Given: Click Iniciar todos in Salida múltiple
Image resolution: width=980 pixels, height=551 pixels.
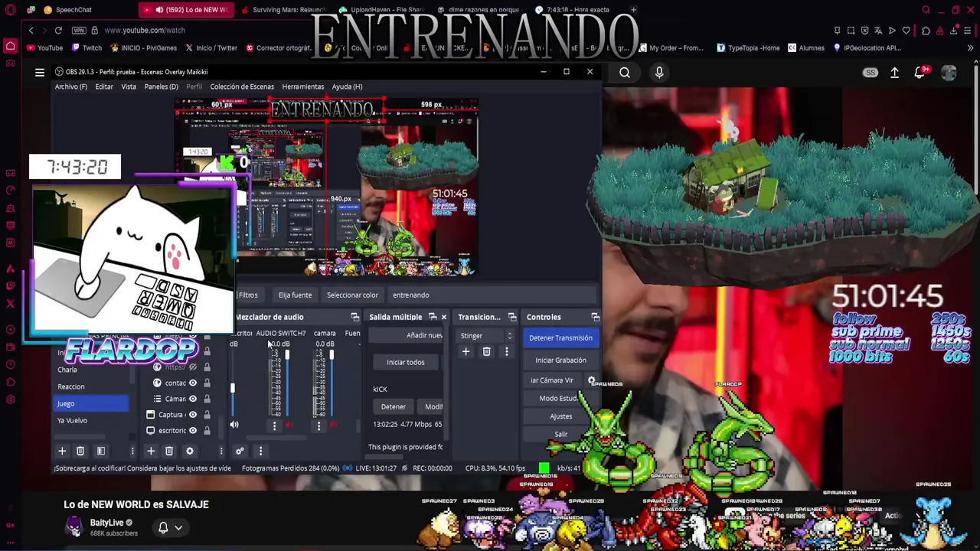Looking at the screenshot, I should (406, 362).
